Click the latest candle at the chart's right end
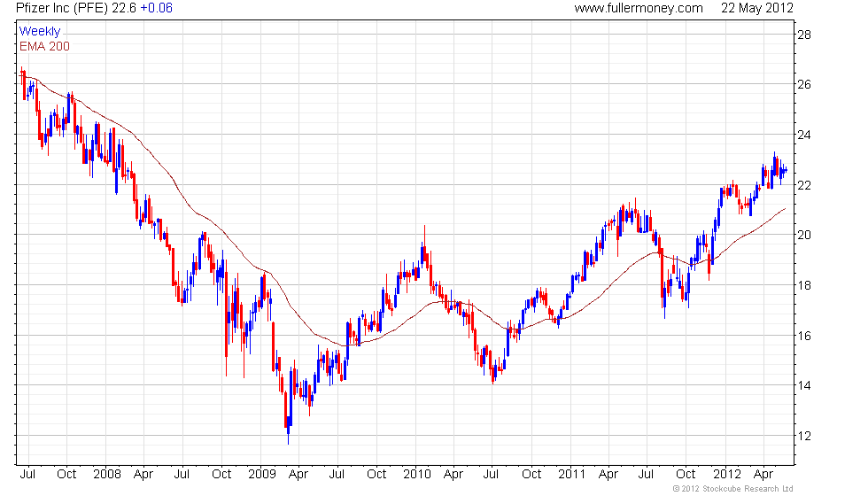Screen dimensions: 868x496 (x=786, y=170)
